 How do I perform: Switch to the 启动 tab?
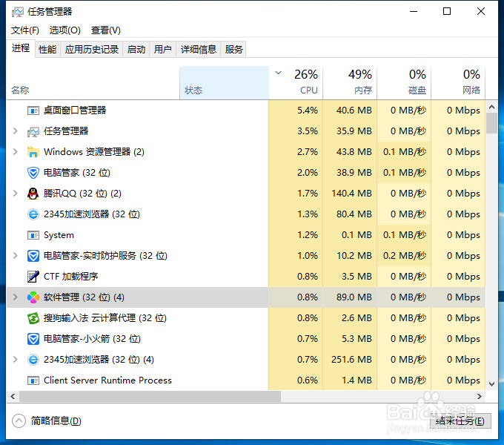136,50
